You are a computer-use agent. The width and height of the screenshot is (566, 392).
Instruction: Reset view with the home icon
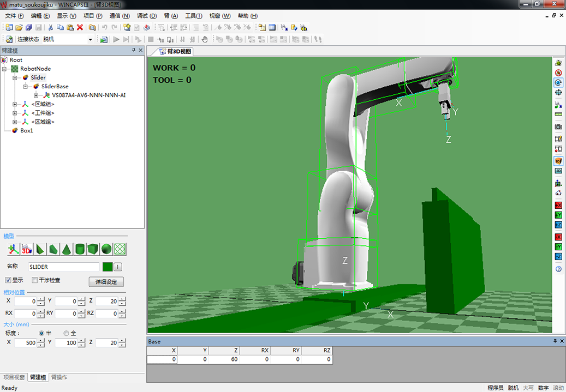click(558, 193)
